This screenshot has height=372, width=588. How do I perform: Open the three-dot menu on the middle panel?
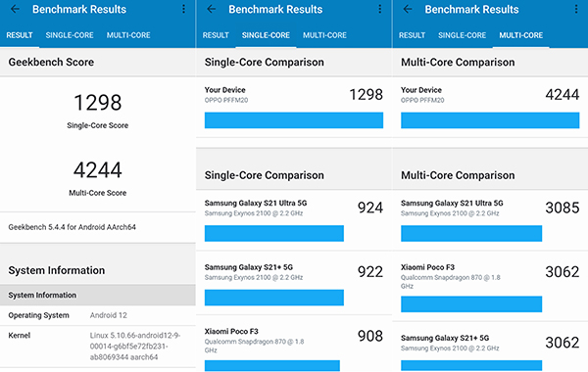pos(380,9)
